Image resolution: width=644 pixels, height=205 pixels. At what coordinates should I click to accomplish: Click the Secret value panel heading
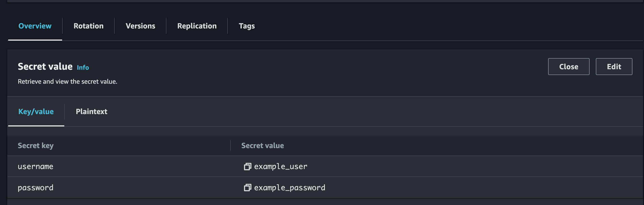45,67
